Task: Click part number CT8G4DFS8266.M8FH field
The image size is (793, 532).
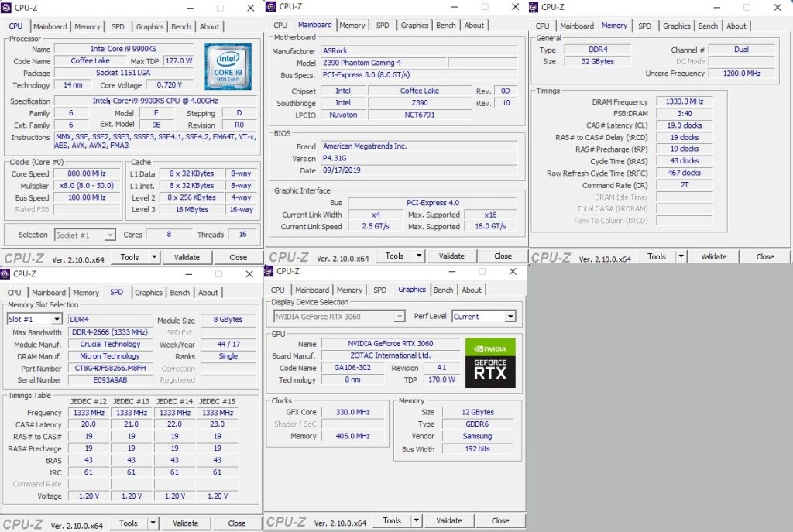Action: click(x=110, y=368)
